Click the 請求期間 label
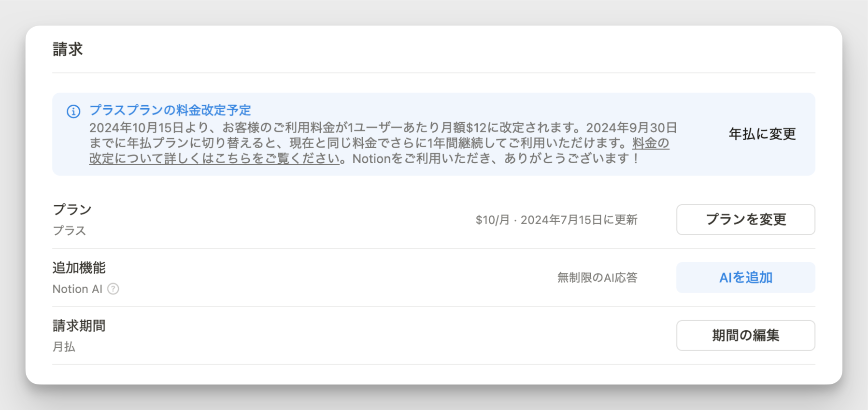The height and width of the screenshot is (410, 868). [79, 325]
